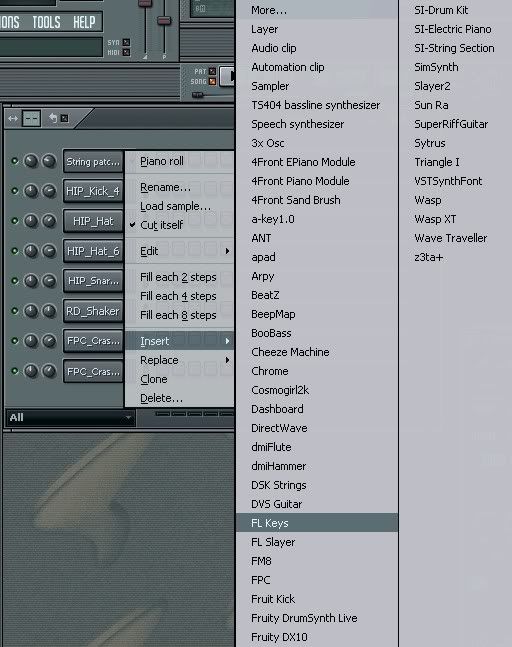Click the String patc... channel button
The height and width of the screenshot is (647, 512).
coord(93,161)
